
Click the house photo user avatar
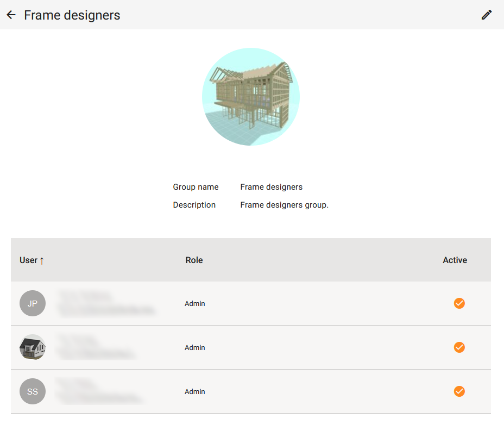pyautogui.click(x=33, y=347)
